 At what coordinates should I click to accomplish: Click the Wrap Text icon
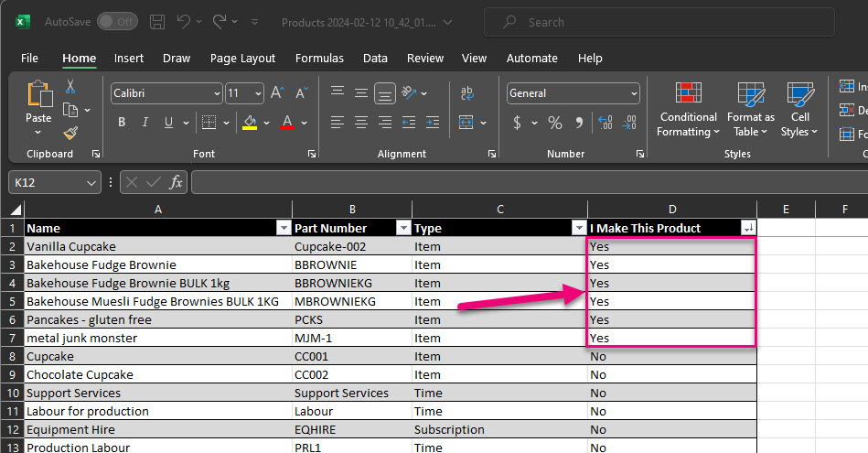(x=467, y=93)
